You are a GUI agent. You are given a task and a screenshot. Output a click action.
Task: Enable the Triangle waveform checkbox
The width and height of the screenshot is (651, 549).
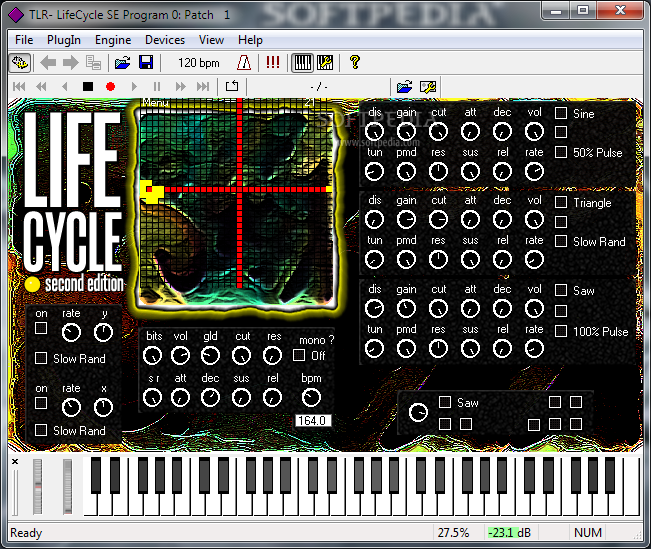(561, 202)
